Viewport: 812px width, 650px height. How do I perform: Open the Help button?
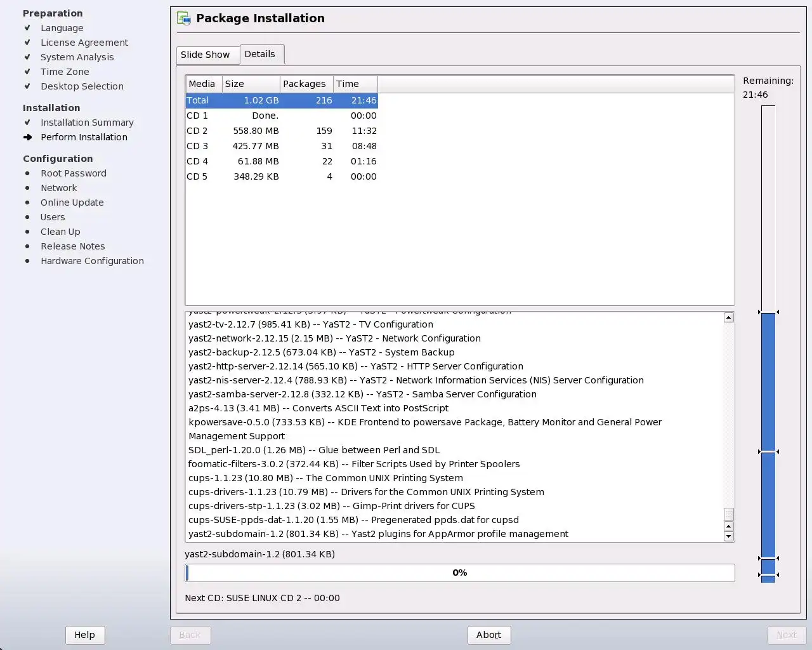(85, 635)
